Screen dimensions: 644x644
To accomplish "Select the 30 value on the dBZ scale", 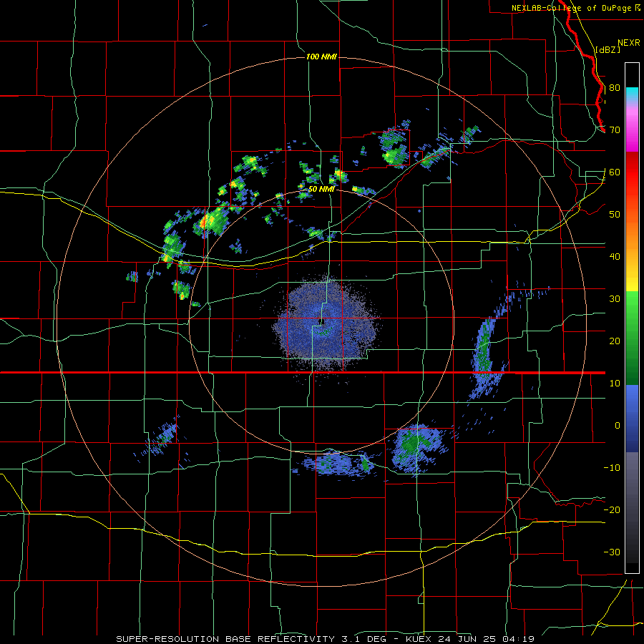I will [x=615, y=299].
